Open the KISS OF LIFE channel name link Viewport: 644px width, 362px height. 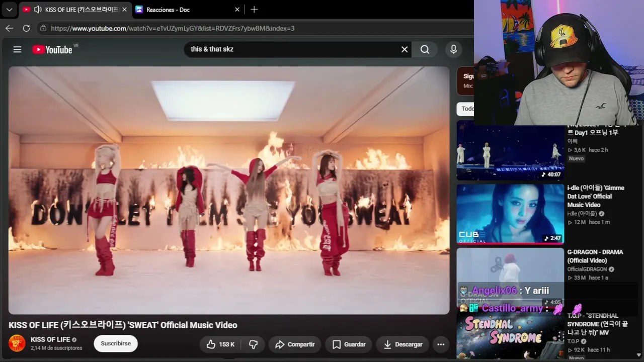[x=50, y=339]
